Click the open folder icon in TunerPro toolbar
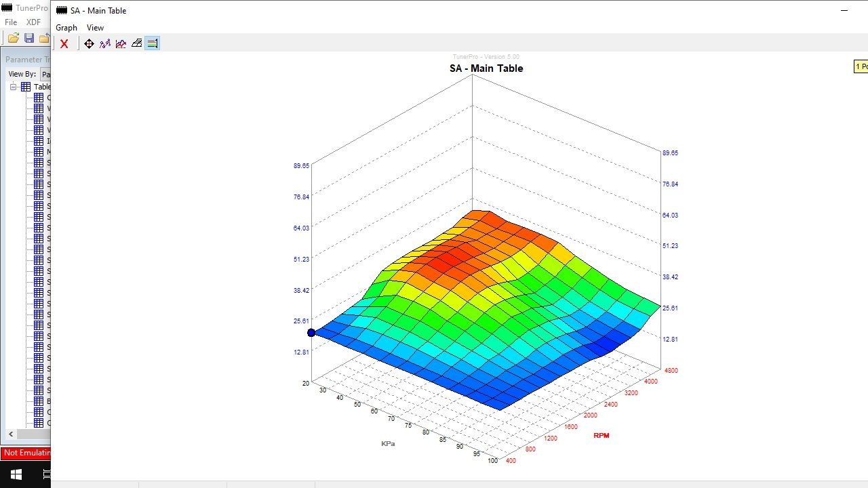 [13, 39]
